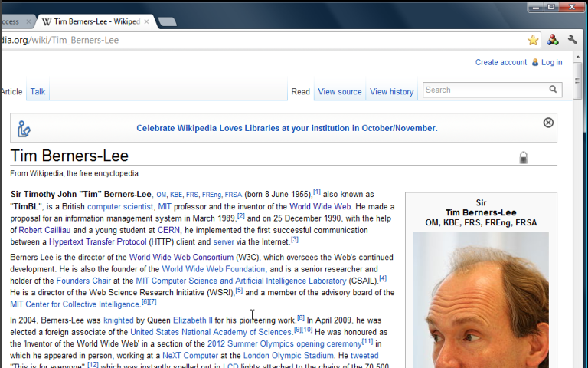The image size is (588, 368).
Task: Open the colorful extension icon in toolbar
Action: click(x=552, y=40)
